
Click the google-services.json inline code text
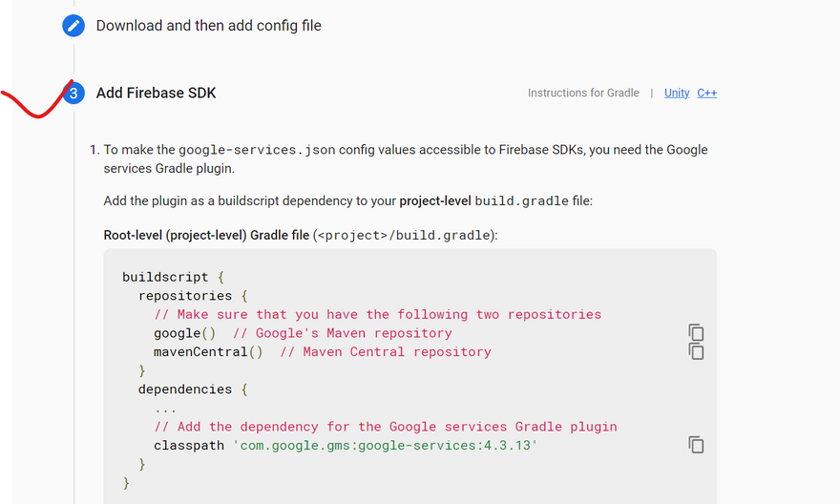point(255,150)
